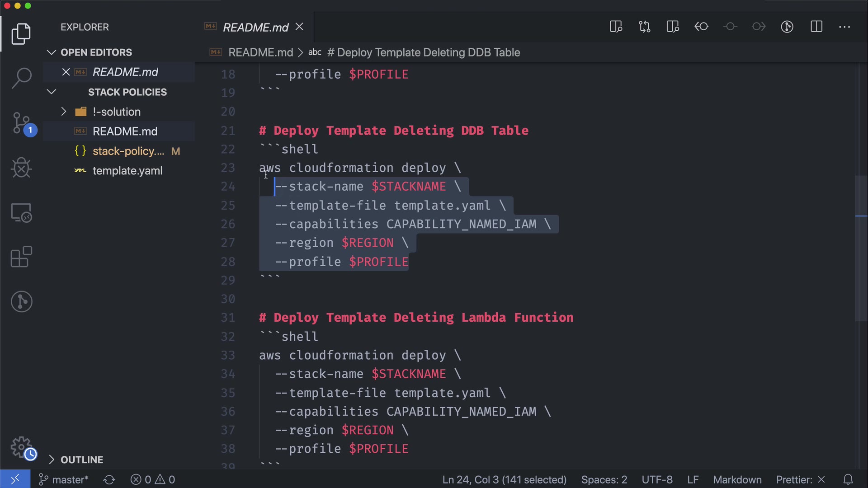Change language mode from Markdown
868x488 pixels.
[x=737, y=479]
